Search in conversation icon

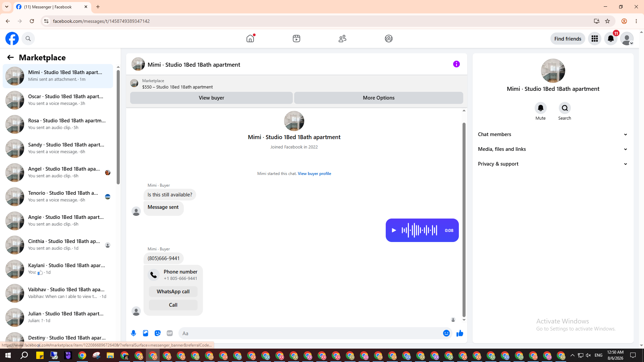(x=565, y=108)
